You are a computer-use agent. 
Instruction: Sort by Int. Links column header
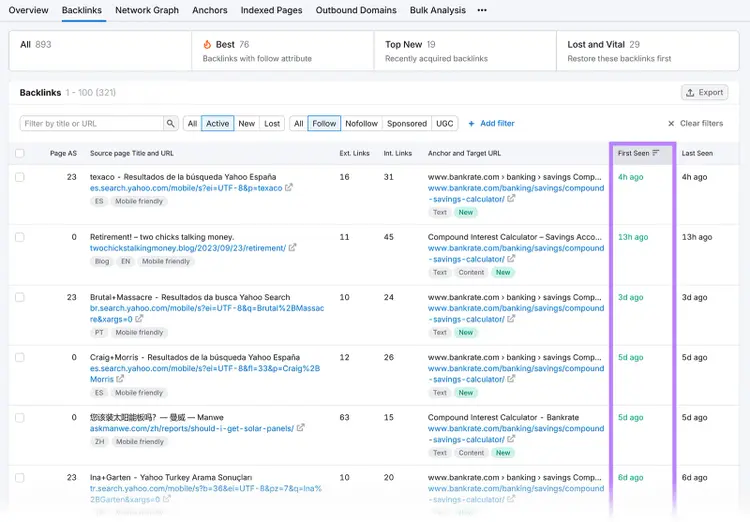coord(397,153)
